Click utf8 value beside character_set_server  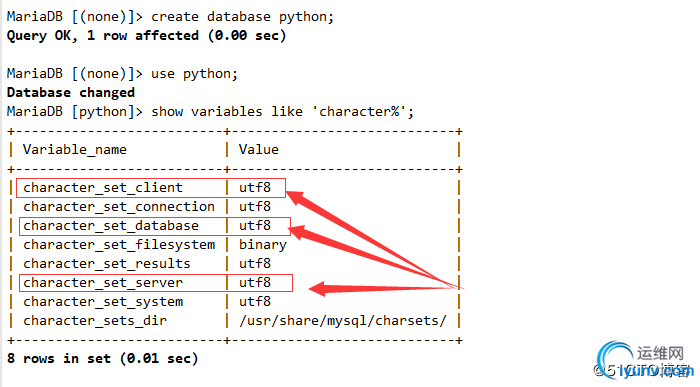point(254,283)
